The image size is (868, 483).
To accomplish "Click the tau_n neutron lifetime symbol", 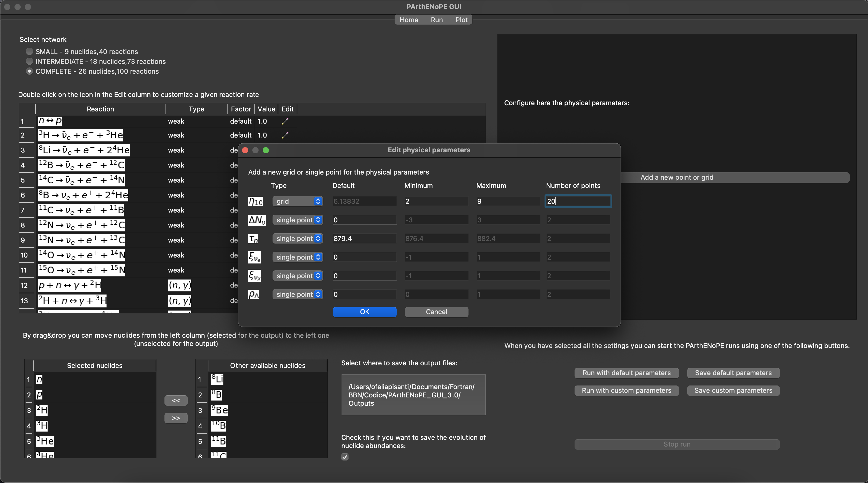I will [x=253, y=239].
